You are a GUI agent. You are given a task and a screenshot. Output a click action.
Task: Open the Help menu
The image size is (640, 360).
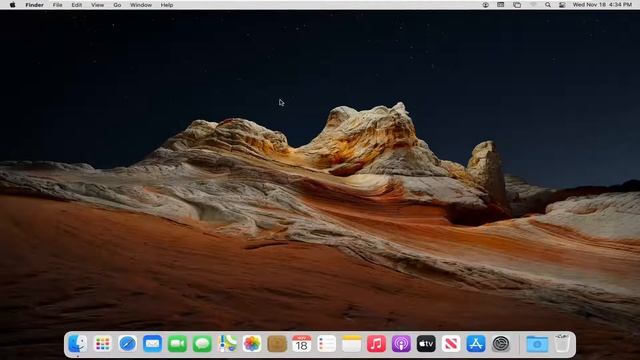point(167,5)
